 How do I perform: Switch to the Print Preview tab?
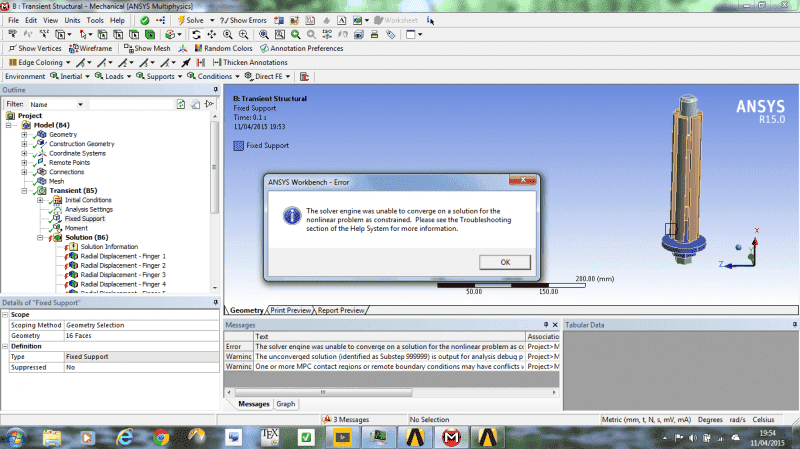point(291,310)
